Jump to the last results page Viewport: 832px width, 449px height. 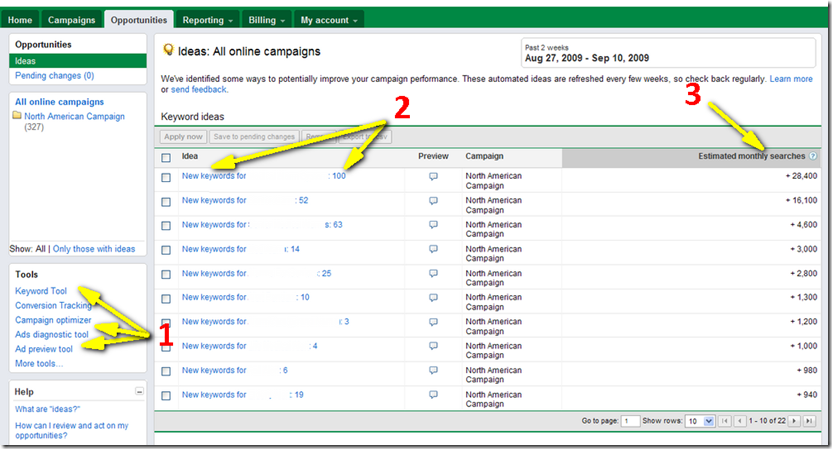pos(809,421)
